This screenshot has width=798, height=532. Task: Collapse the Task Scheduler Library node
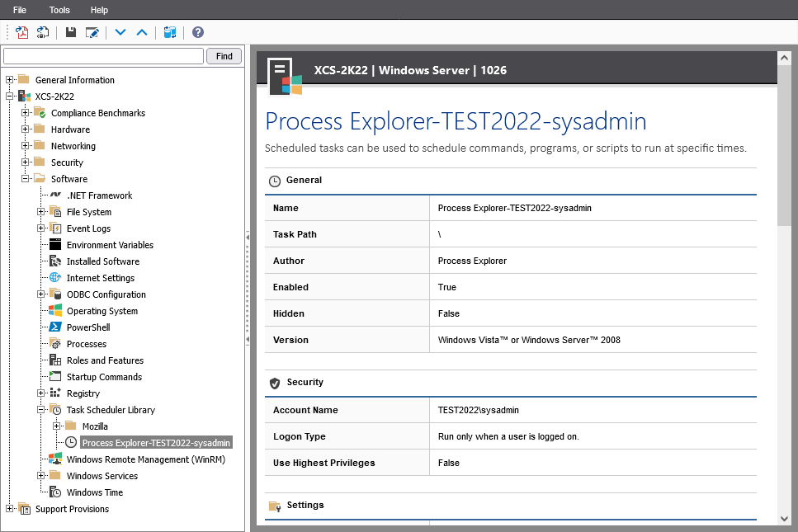[40, 410]
